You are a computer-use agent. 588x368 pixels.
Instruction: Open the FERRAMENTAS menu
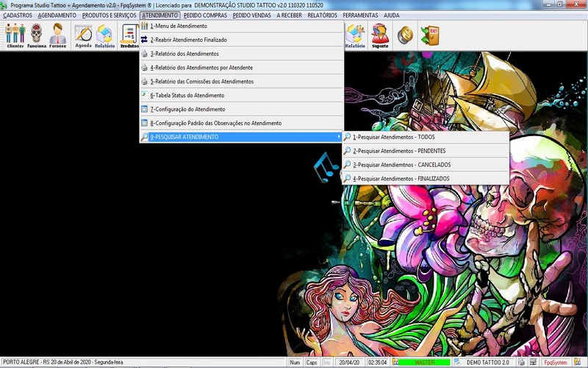360,15
